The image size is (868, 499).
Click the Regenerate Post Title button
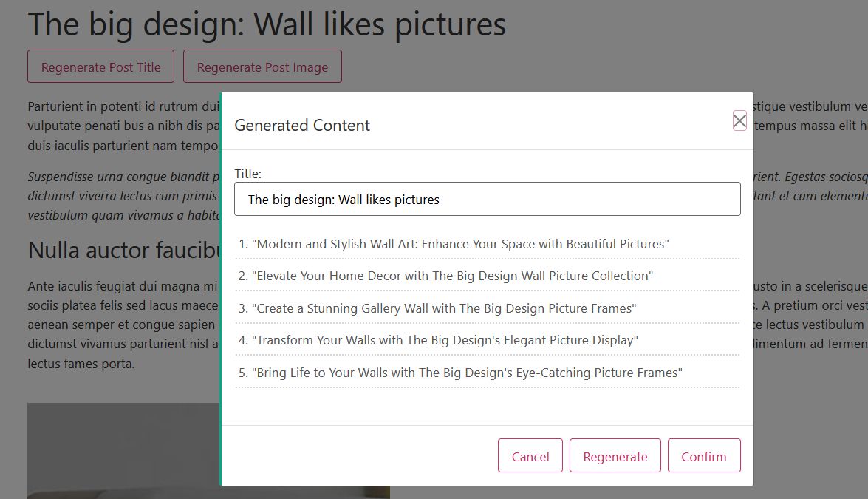[100, 67]
